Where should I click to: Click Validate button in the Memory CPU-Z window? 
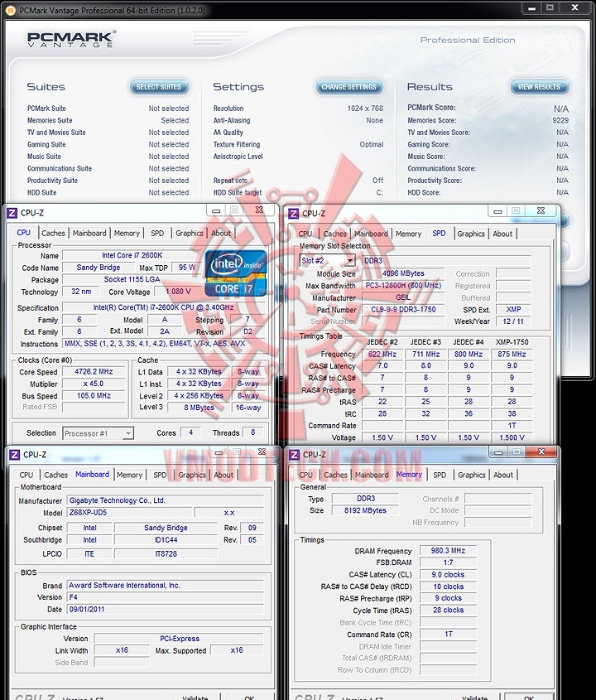pyautogui.click(x=474, y=698)
